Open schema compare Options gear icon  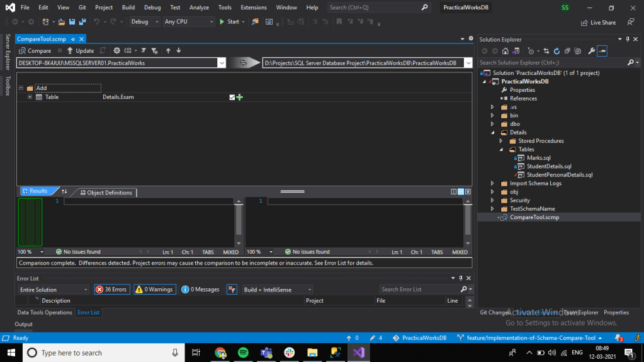pyautogui.click(x=116, y=50)
